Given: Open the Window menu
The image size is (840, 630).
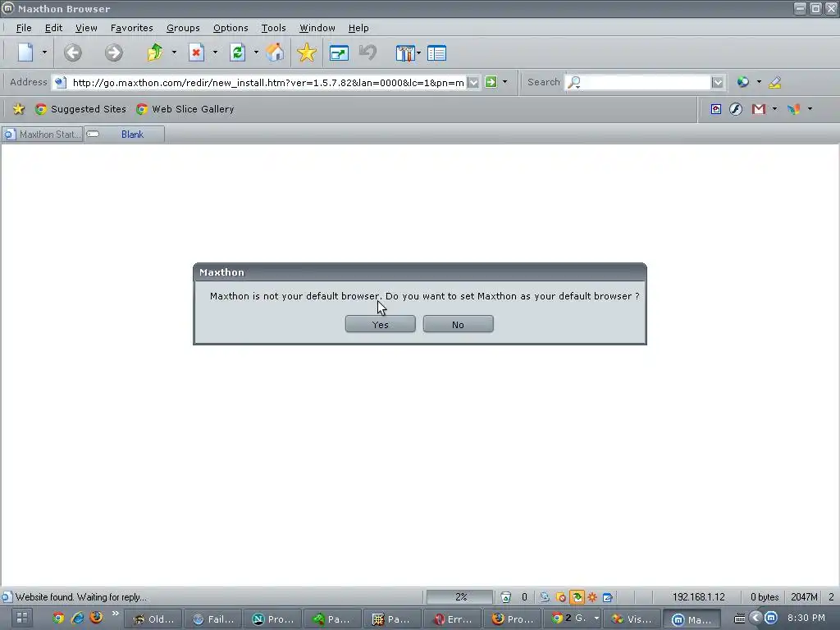Looking at the screenshot, I should (x=317, y=28).
